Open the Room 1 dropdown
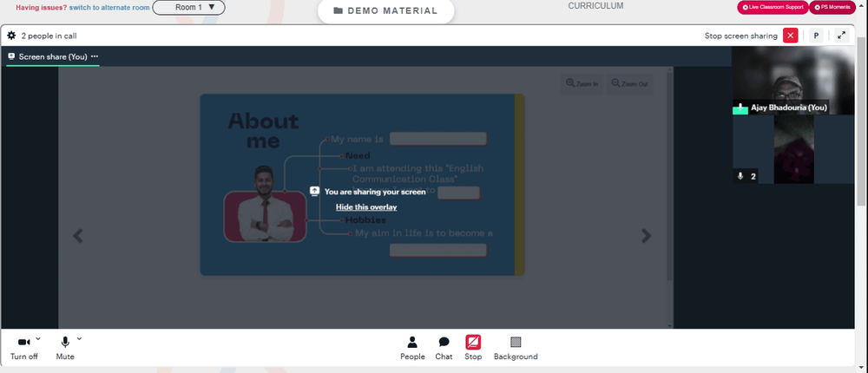The image size is (868, 373). (x=188, y=8)
